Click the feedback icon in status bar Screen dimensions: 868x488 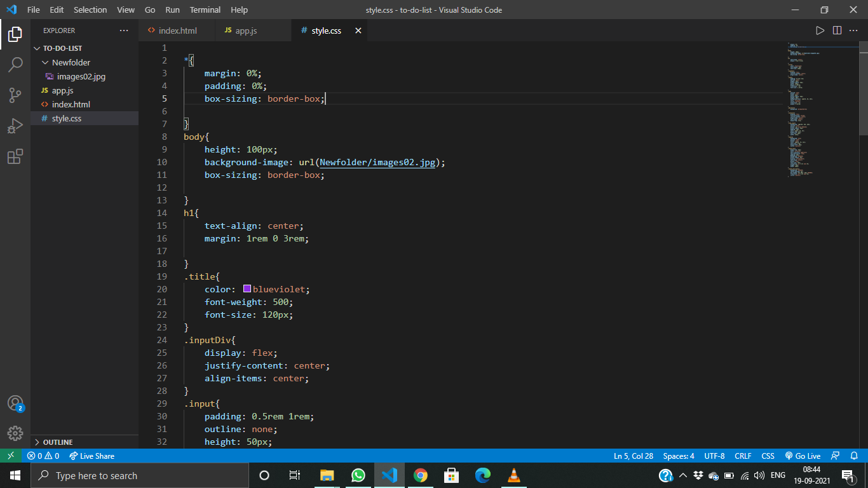click(836, 456)
